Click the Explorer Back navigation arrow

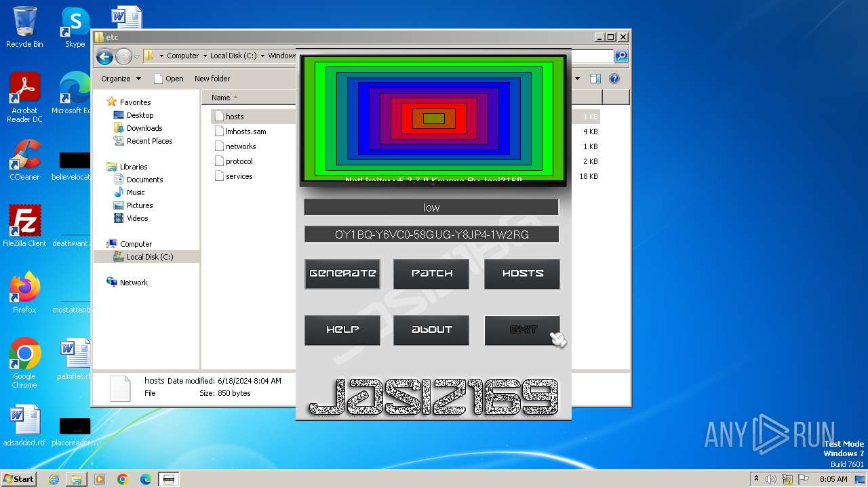pos(104,56)
